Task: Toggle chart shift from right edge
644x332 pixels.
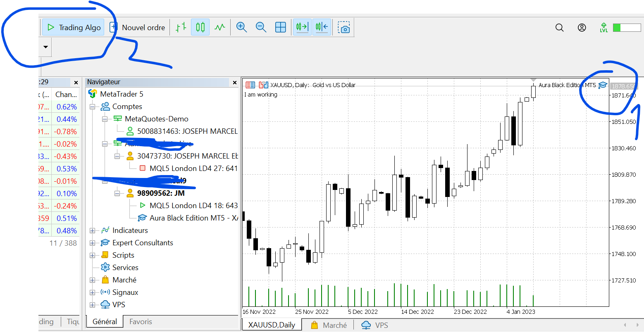Action: click(322, 28)
